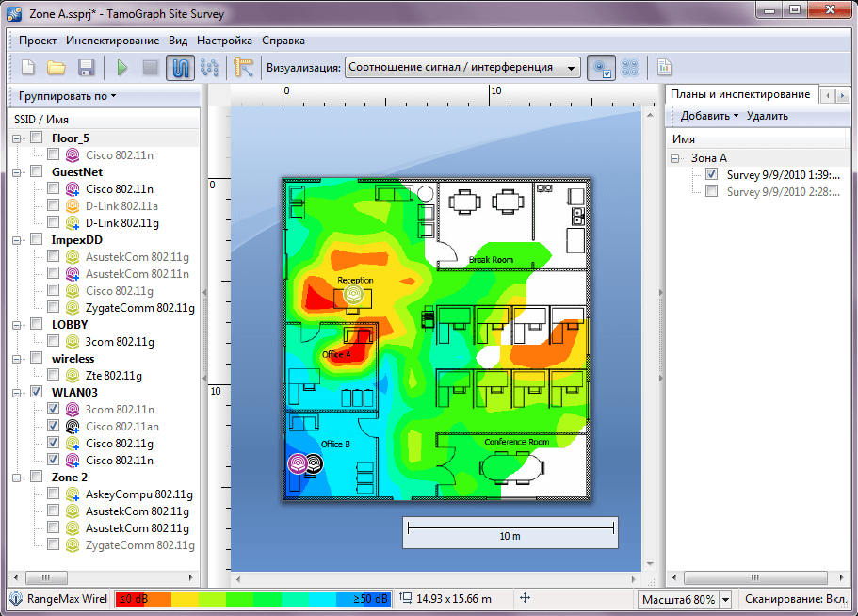858x616 pixels.
Task: Click the dimensions icon beside 14.93 x 15.66 m
Action: 406,598
